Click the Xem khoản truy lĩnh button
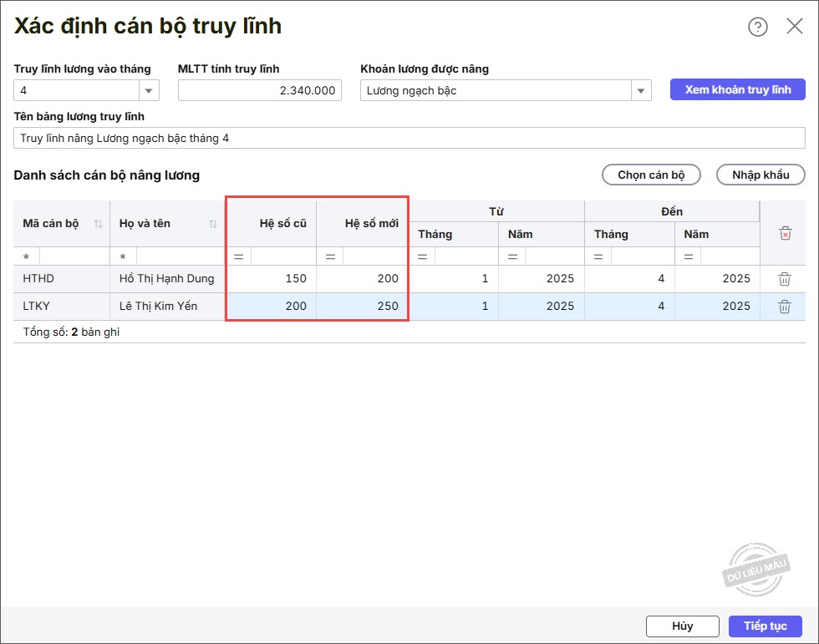Image resolution: width=819 pixels, height=644 pixels. (737, 90)
